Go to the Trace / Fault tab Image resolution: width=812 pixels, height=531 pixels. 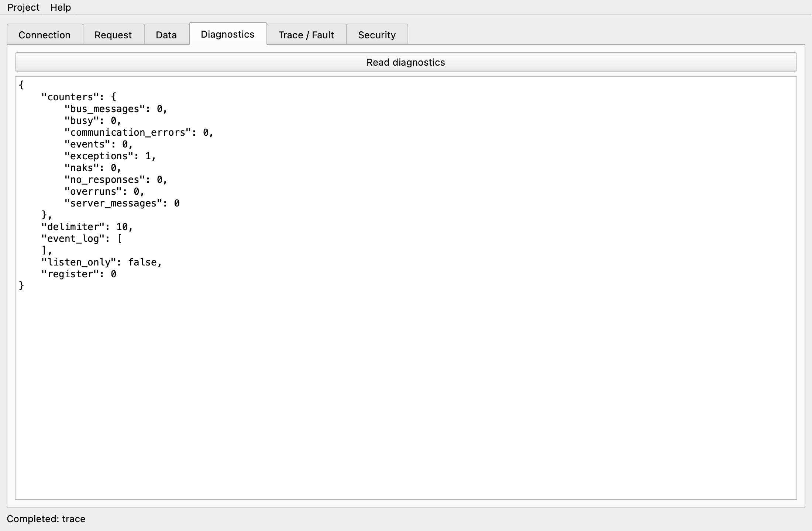pos(306,35)
